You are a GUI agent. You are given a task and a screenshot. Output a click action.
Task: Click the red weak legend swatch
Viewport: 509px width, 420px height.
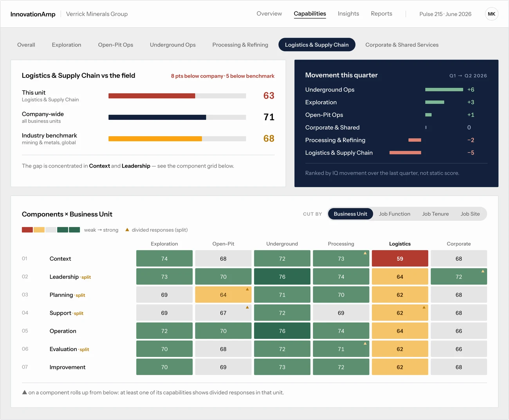pos(27,230)
